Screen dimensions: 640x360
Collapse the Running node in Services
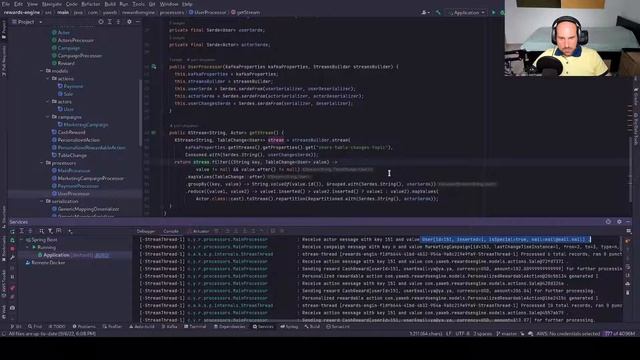(x=28, y=247)
